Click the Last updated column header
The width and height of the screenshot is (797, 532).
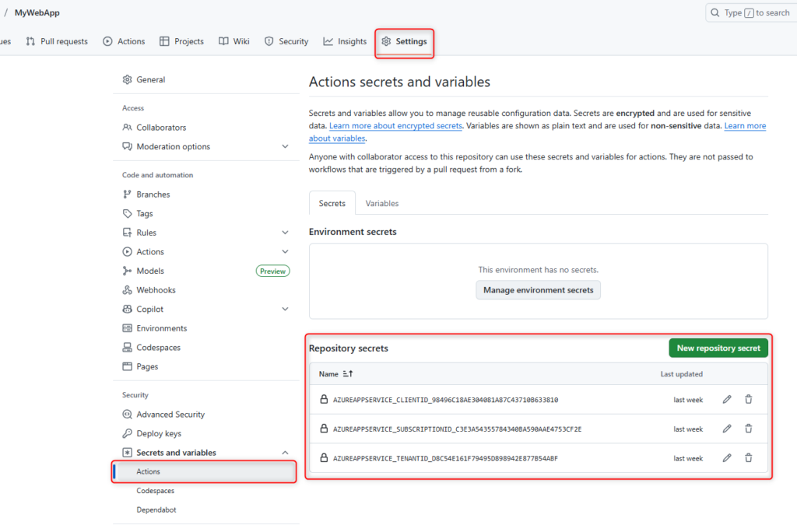tap(681, 374)
